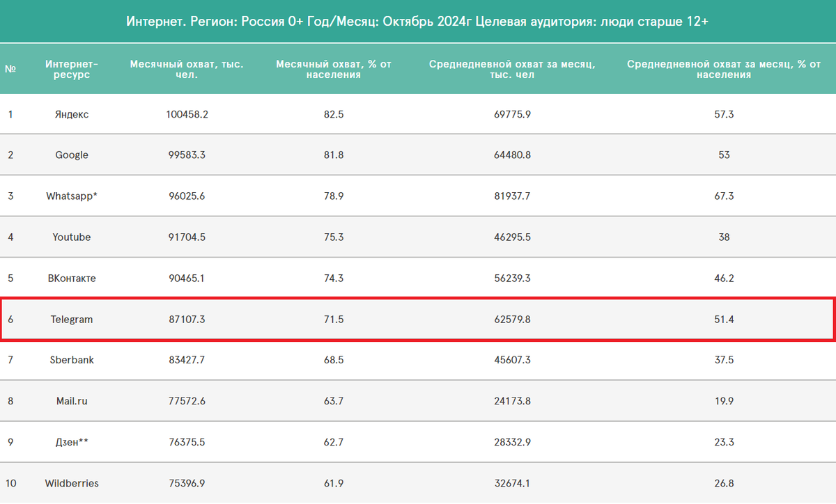Select the Sberbank resource name
Screen dimensions: 836x504
72,360
